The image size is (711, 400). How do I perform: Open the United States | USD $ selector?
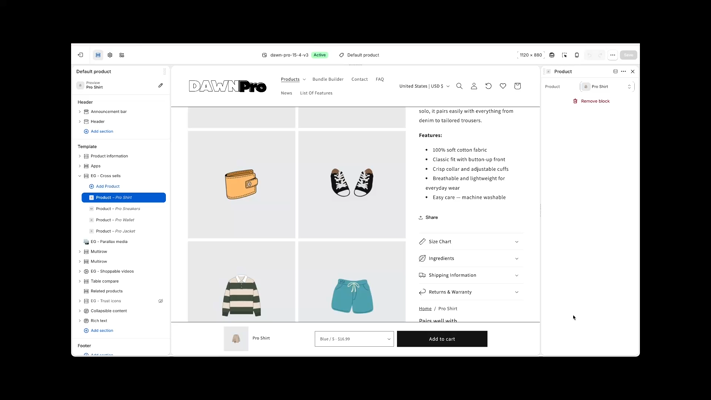click(424, 86)
